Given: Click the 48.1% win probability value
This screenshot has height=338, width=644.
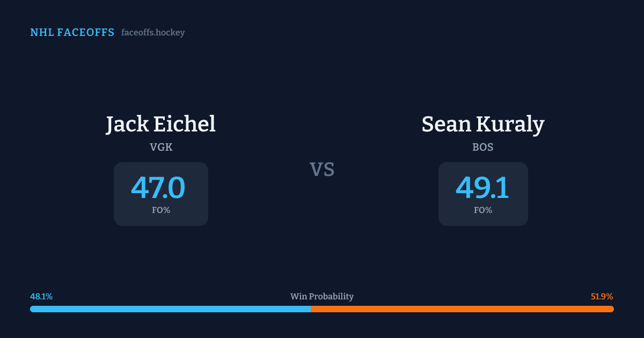Looking at the screenshot, I should pos(41,297).
